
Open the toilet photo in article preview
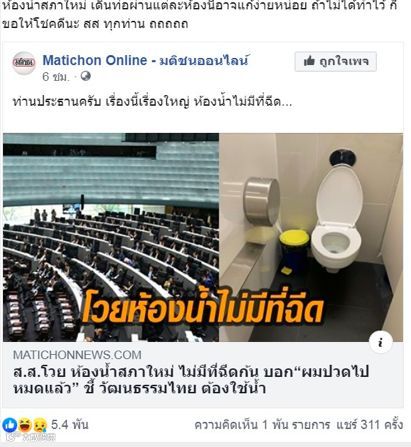[x=311, y=237]
